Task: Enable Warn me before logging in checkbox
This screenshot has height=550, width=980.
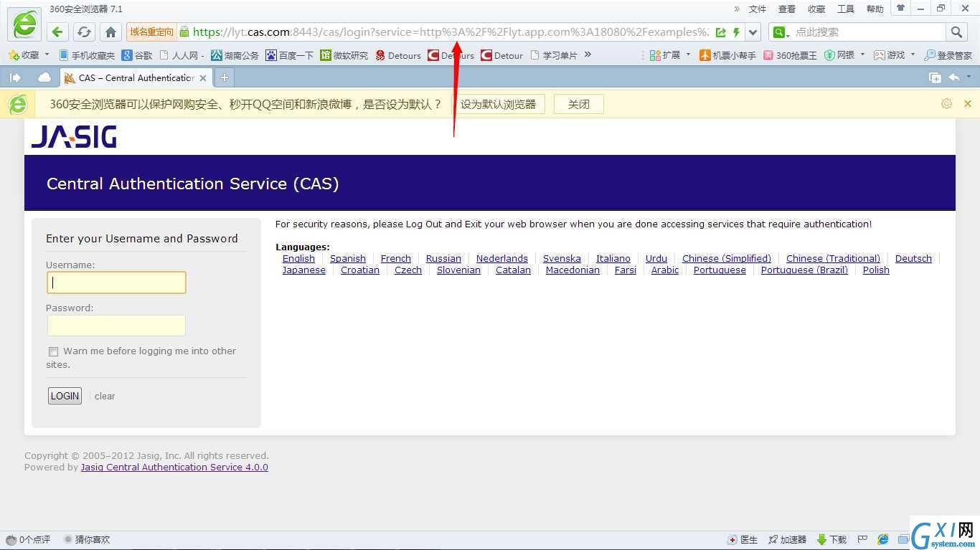Action: (x=53, y=351)
